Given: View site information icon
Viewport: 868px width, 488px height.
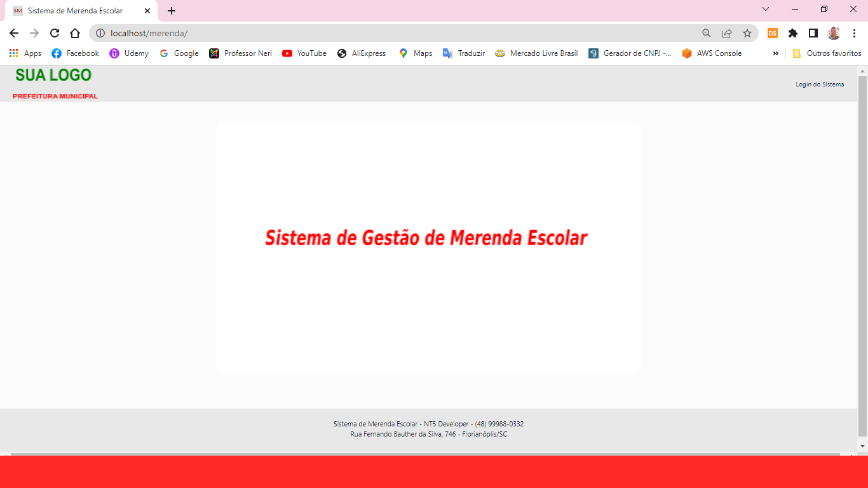Looking at the screenshot, I should click(x=100, y=33).
